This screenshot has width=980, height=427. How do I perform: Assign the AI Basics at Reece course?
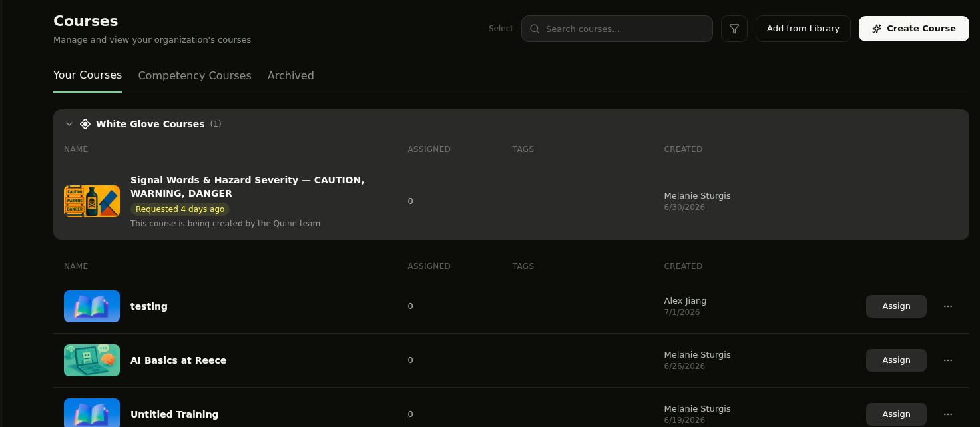(896, 360)
